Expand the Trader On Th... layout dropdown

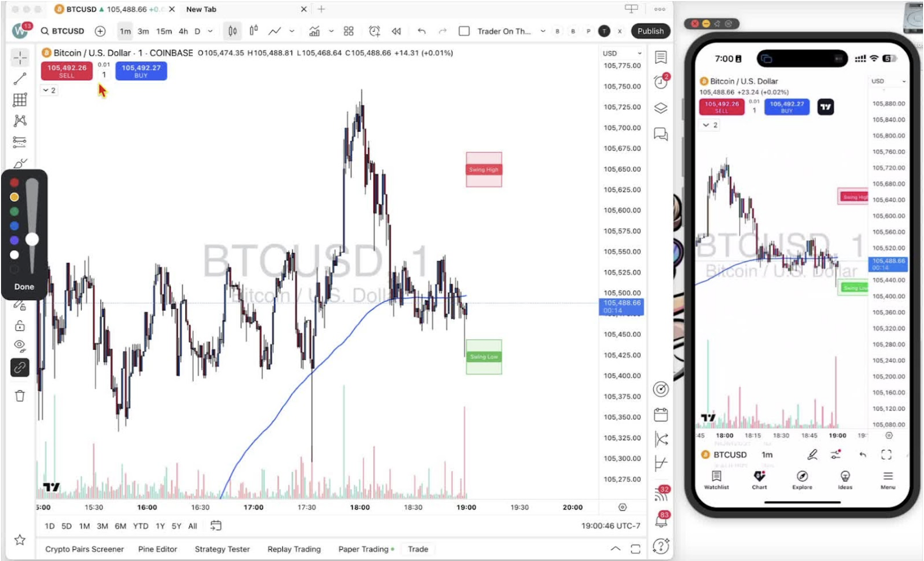point(543,31)
